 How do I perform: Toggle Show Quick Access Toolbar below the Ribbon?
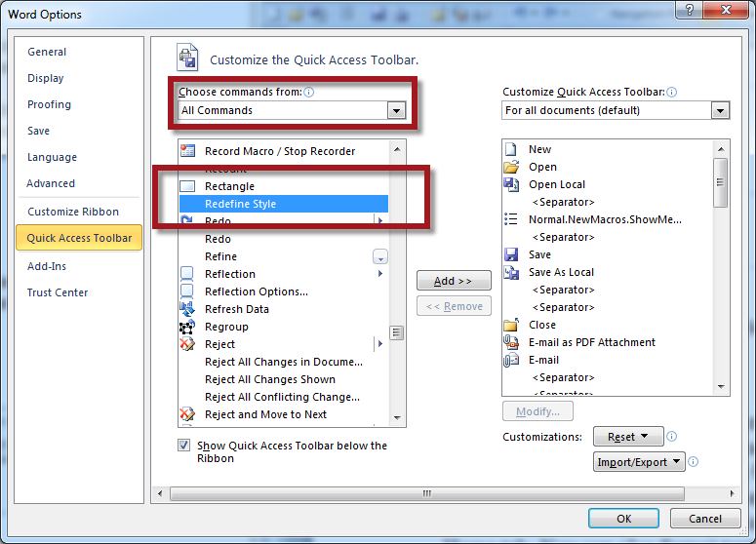[183, 445]
